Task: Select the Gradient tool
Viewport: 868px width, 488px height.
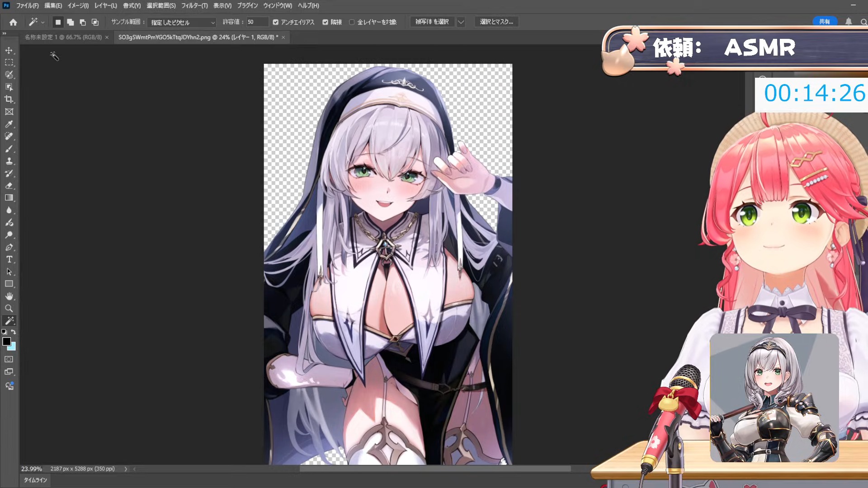Action: (x=9, y=197)
